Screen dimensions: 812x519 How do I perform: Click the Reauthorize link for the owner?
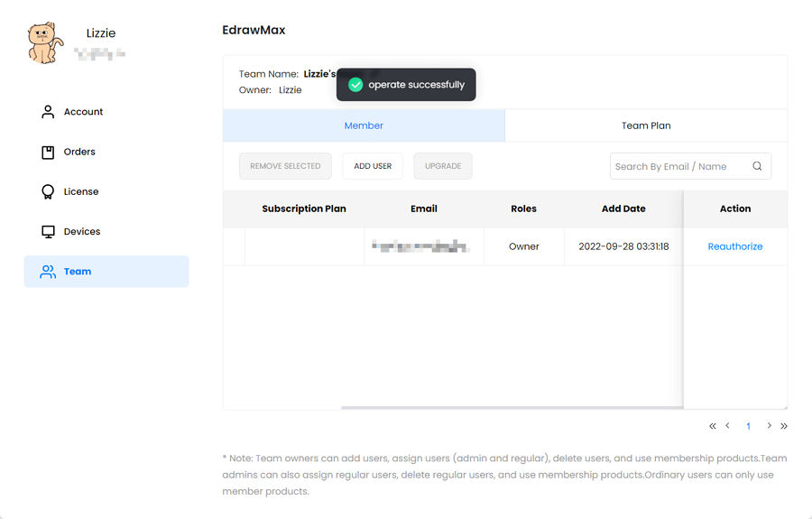tap(735, 246)
